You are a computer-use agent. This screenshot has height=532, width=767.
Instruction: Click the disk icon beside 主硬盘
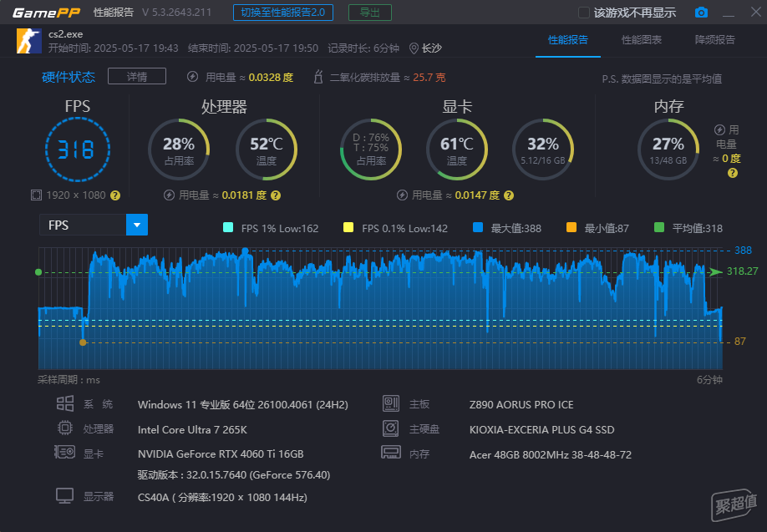coord(391,428)
